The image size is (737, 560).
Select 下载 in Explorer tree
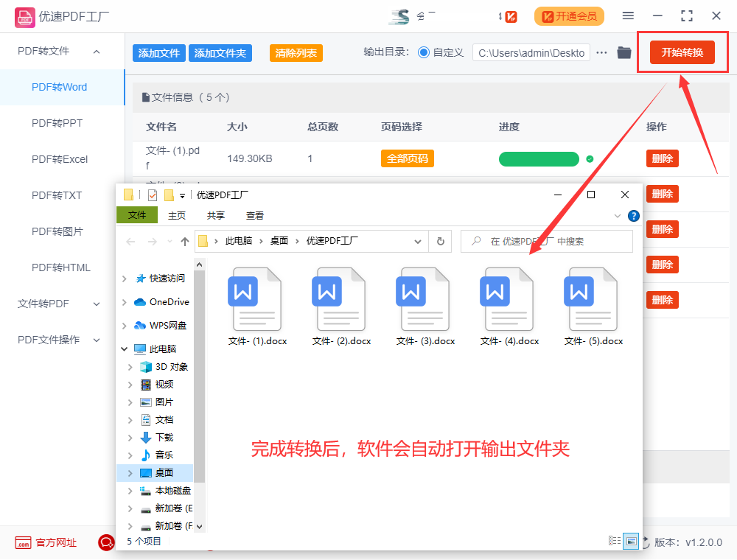click(x=164, y=438)
